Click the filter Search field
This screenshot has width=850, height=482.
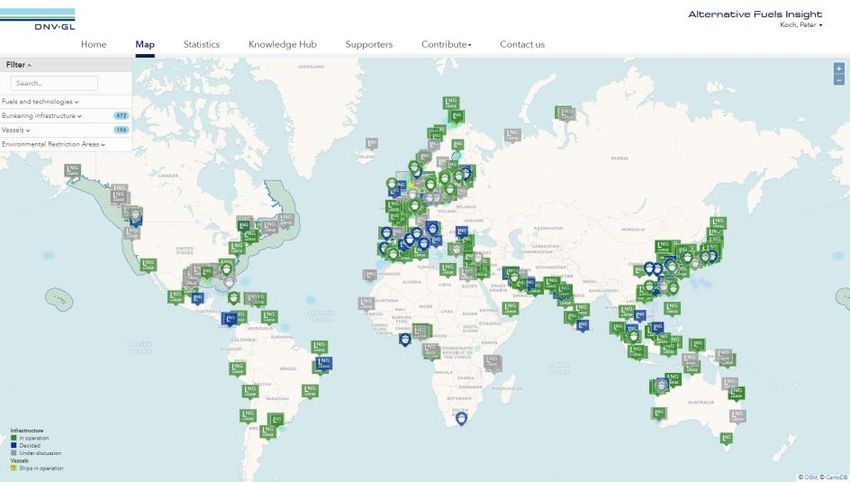pos(55,83)
